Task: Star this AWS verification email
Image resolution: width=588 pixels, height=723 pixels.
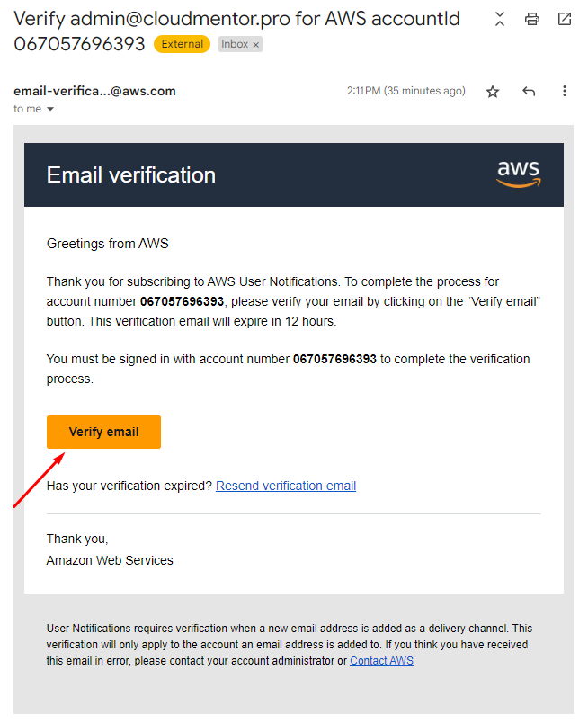Action: (x=493, y=92)
